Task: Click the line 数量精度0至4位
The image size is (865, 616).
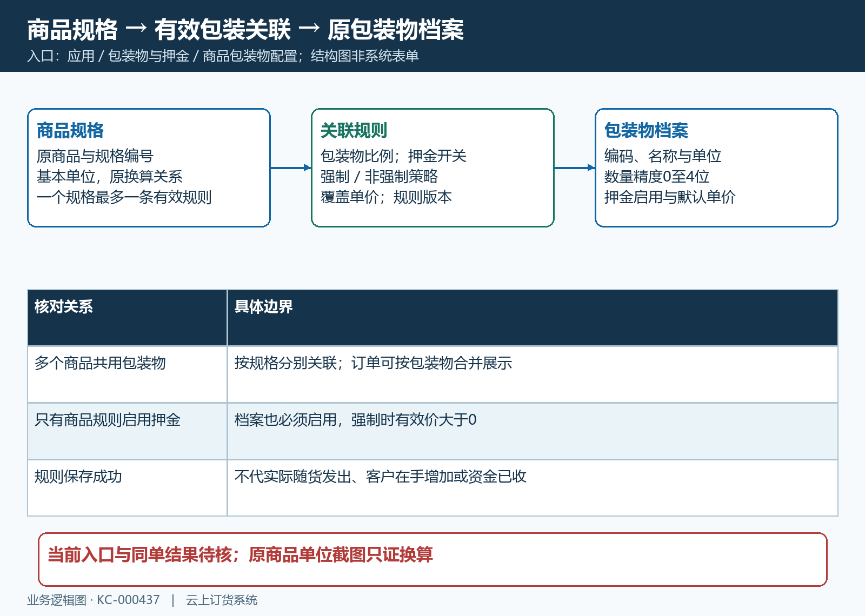Action: pyautogui.click(x=657, y=177)
